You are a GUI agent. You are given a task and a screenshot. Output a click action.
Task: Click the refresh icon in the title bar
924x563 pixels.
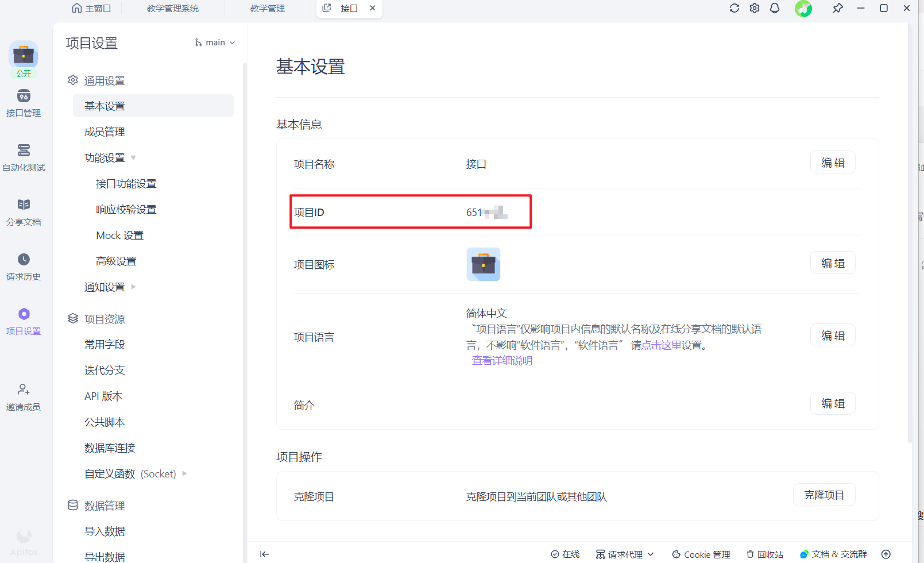pos(734,8)
